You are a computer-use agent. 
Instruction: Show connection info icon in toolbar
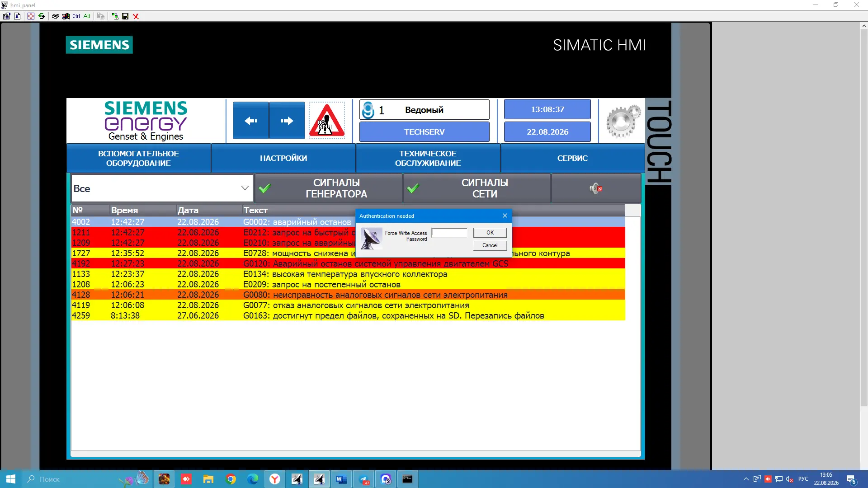click(17, 16)
